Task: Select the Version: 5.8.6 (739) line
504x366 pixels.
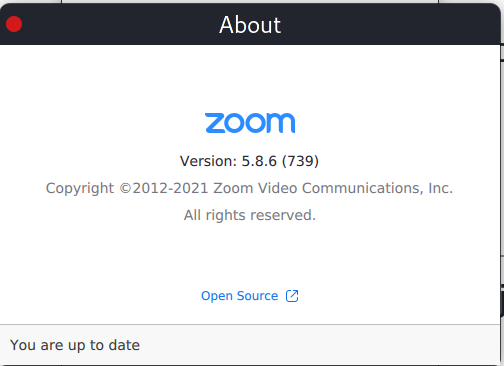Action: pos(249,161)
